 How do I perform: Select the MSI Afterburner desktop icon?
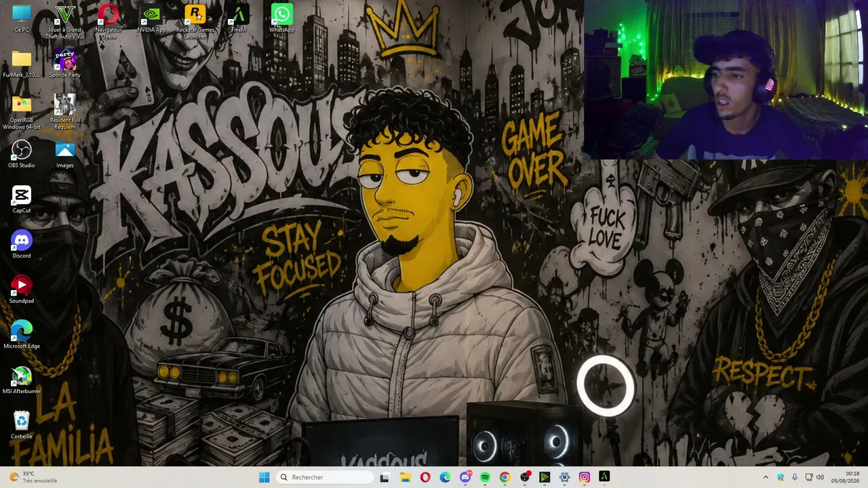22,381
